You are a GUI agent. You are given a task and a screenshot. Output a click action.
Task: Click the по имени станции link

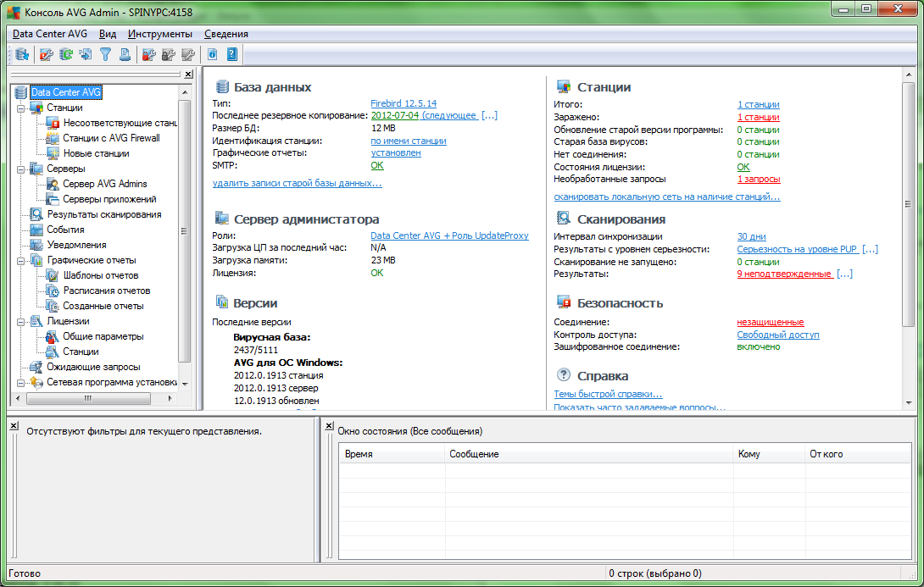coord(409,141)
